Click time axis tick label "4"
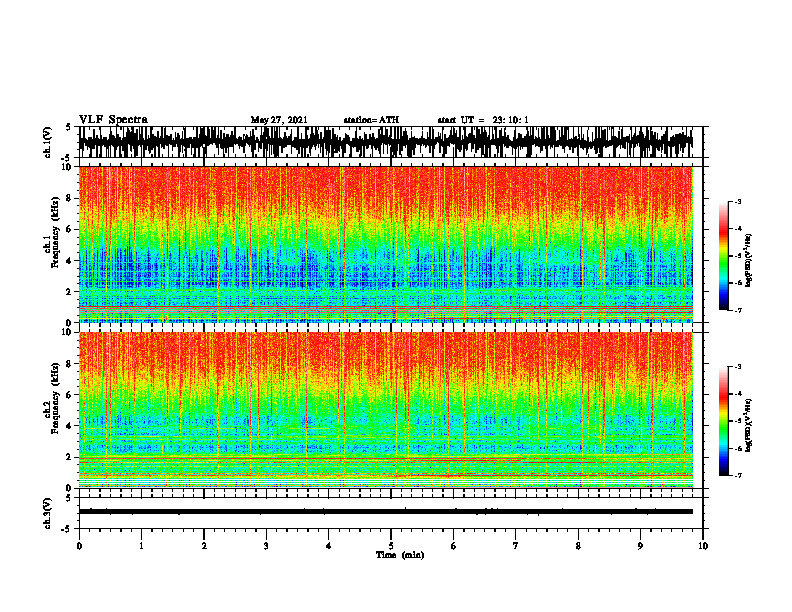This screenshot has width=792, height=612. click(x=329, y=546)
